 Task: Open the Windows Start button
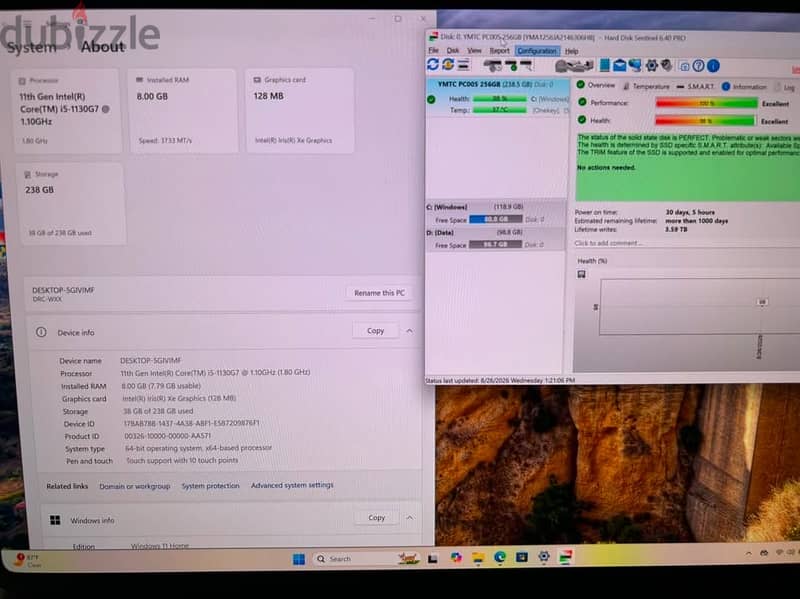point(298,559)
